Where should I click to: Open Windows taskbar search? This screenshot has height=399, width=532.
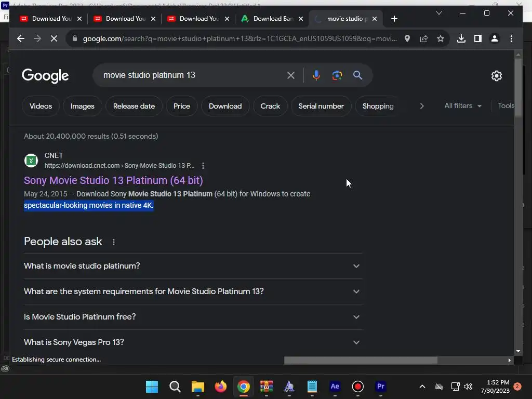[175, 387]
